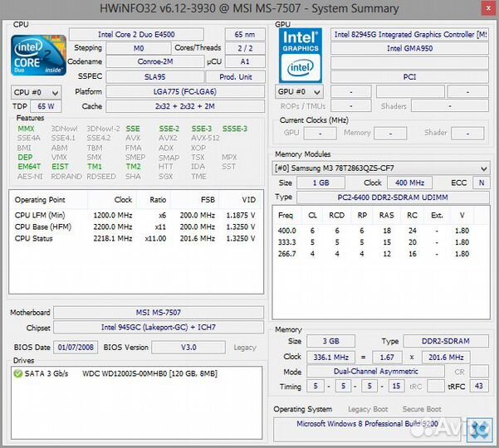Close the System Summary window
The width and height of the screenshot is (499, 448).
tap(488, 8)
